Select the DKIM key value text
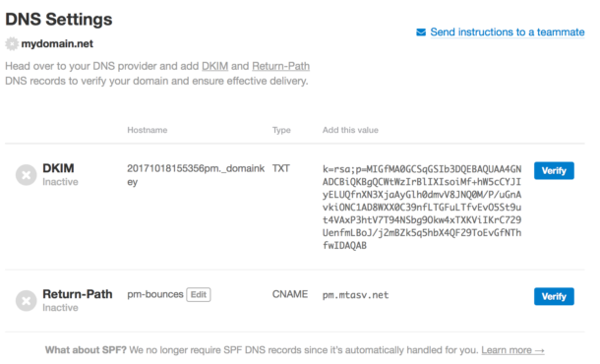This screenshot has width=600, height=364. click(x=422, y=207)
